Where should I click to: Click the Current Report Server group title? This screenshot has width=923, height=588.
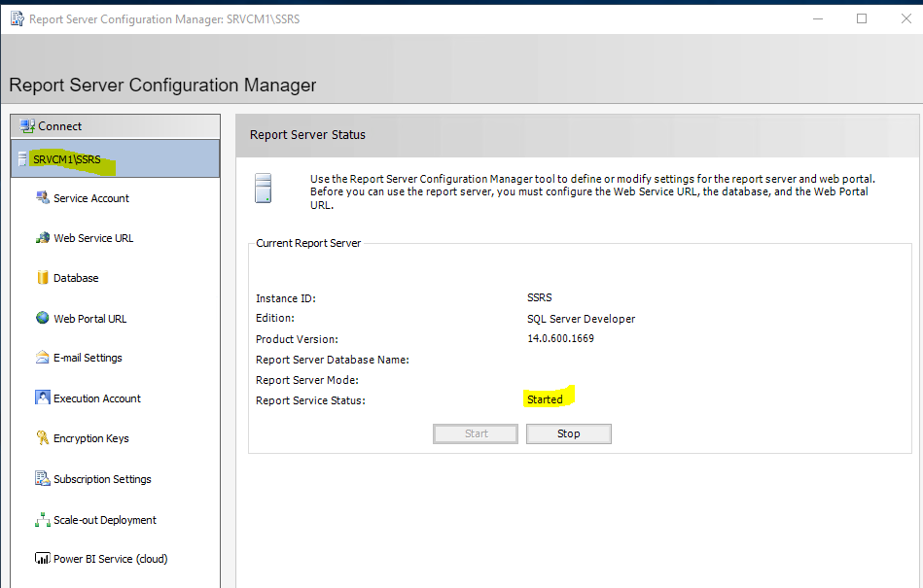308,243
